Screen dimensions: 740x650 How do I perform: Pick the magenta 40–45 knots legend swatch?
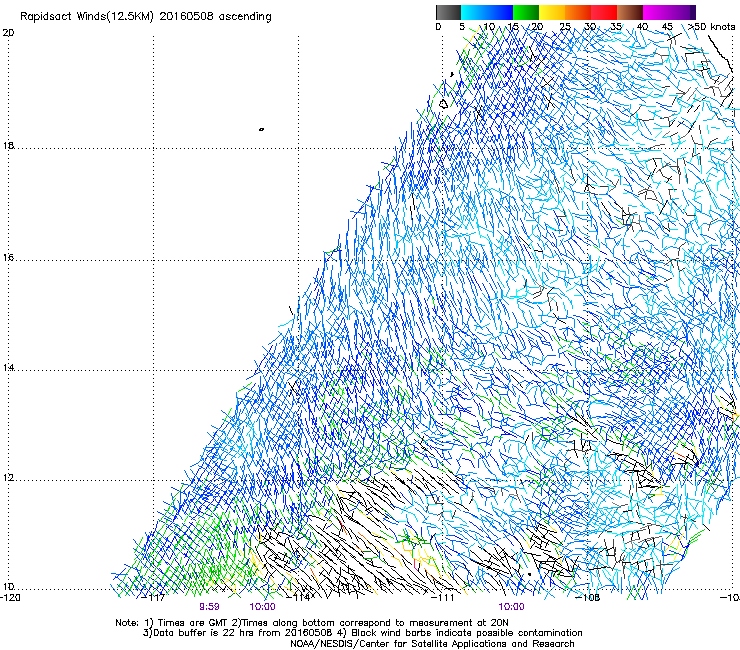click(656, 12)
